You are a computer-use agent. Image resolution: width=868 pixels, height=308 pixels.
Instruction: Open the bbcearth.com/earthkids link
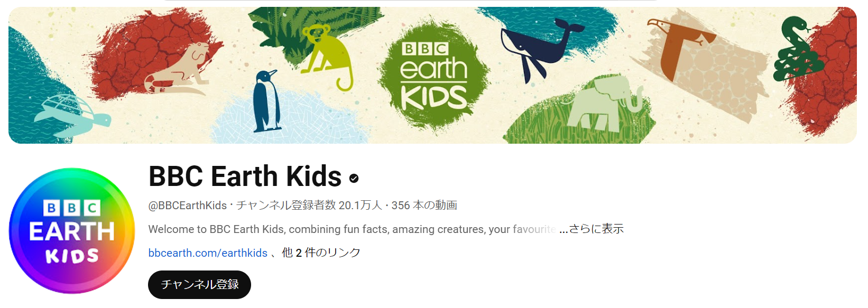(x=208, y=253)
